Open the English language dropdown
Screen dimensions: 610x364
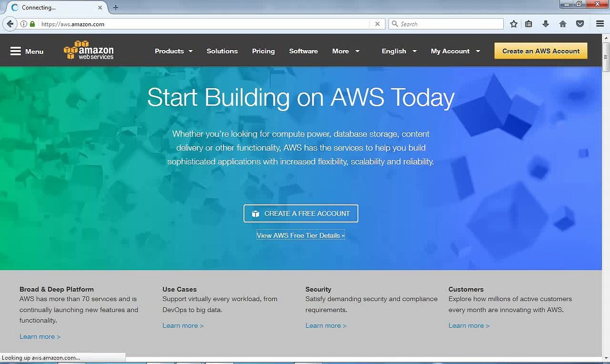(x=399, y=51)
